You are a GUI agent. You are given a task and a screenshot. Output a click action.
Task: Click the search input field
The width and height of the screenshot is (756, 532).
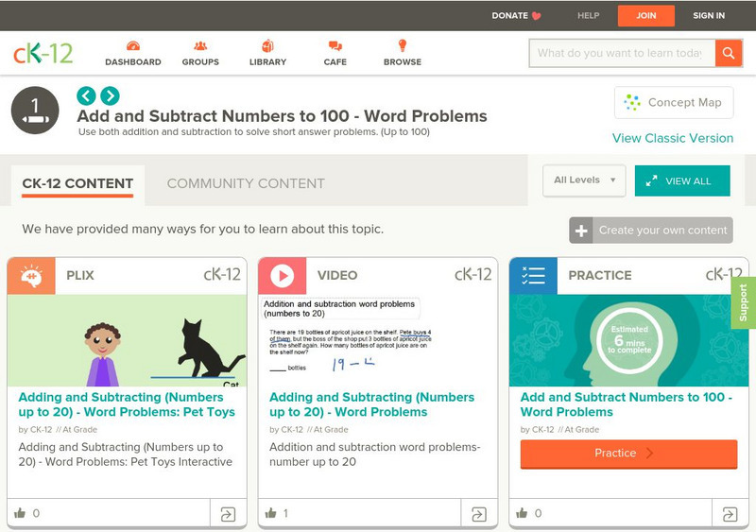[x=622, y=53]
